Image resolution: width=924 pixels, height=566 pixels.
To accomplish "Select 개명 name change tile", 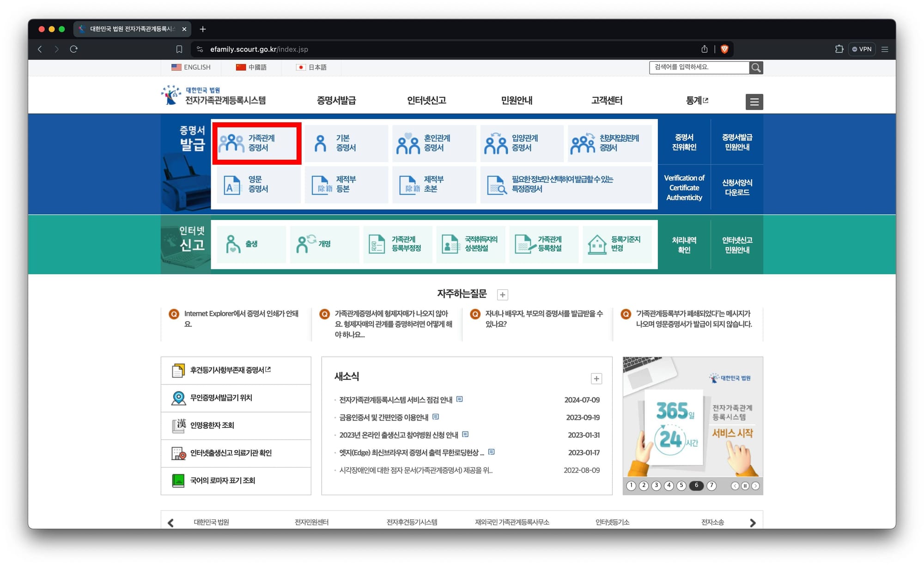I will point(324,244).
